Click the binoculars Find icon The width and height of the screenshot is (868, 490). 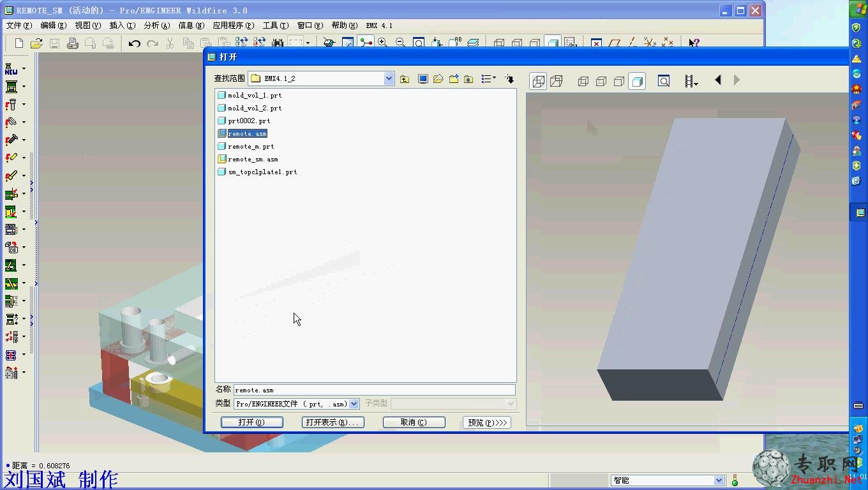[277, 43]
